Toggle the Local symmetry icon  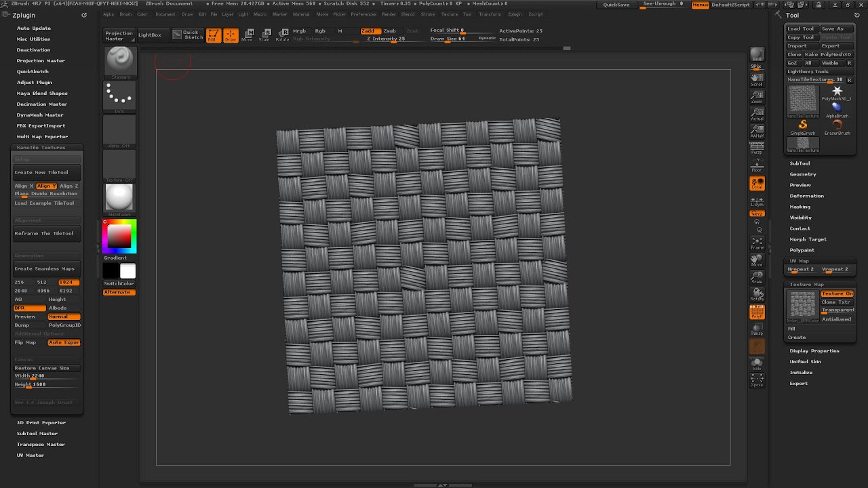(x=757, y=184)
